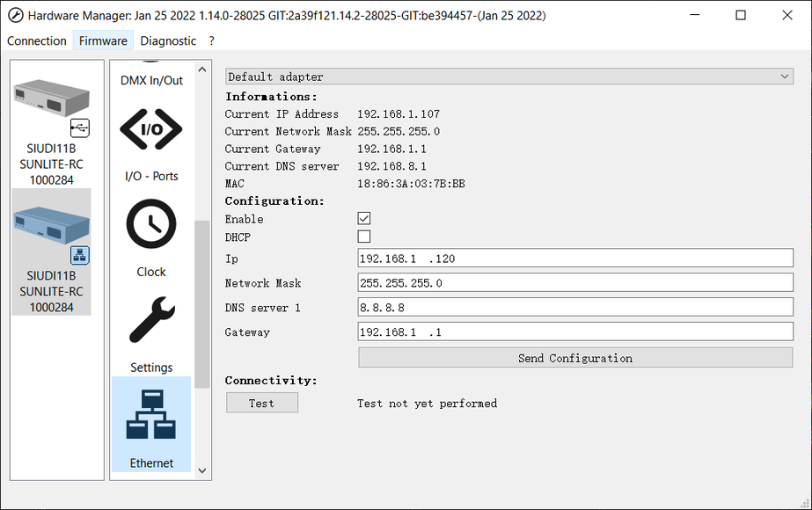Screen dimensions: 812x510
Task: Expand the Default adapter dropdown
Action: 509,76
